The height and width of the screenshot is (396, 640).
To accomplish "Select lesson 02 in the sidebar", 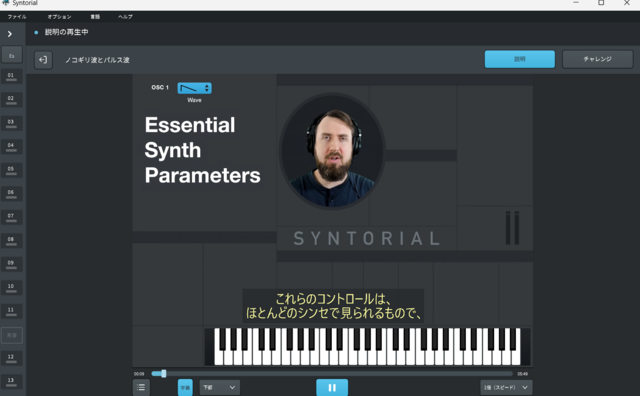I will 11,100.
